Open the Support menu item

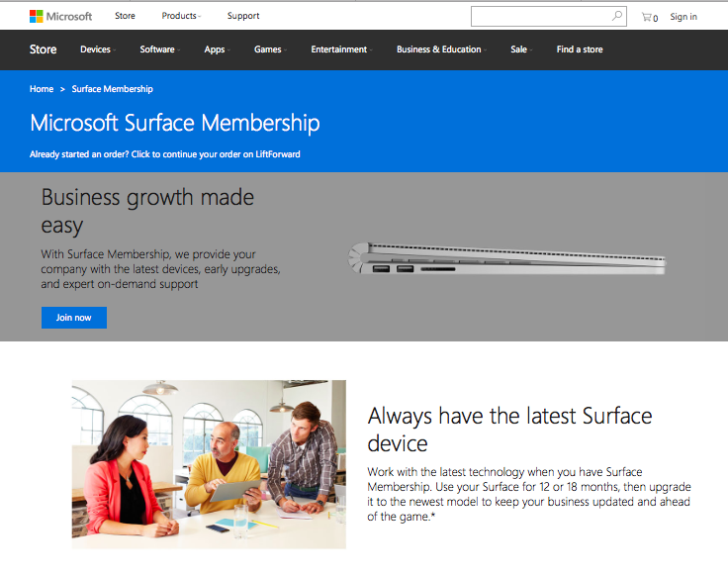click(x=243, y=16)
